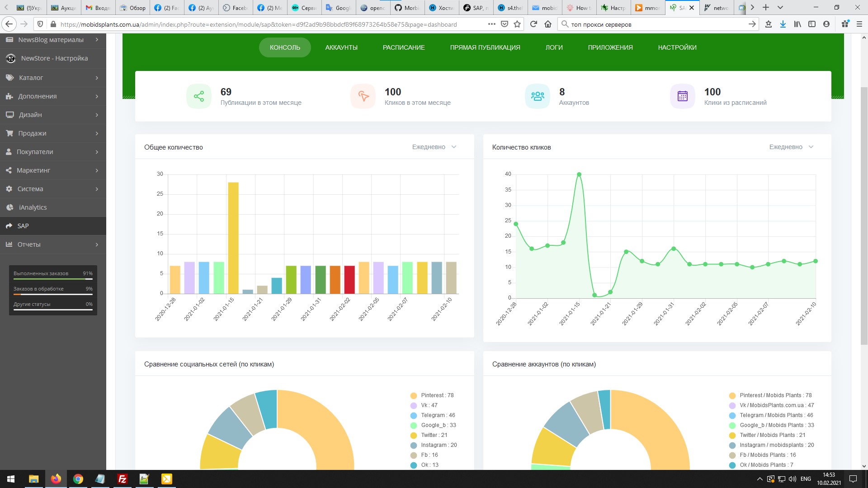The height and width of the screenshot is (488, 868).
Task: Click the page vertical scrollbar
Action: [864, 216]
